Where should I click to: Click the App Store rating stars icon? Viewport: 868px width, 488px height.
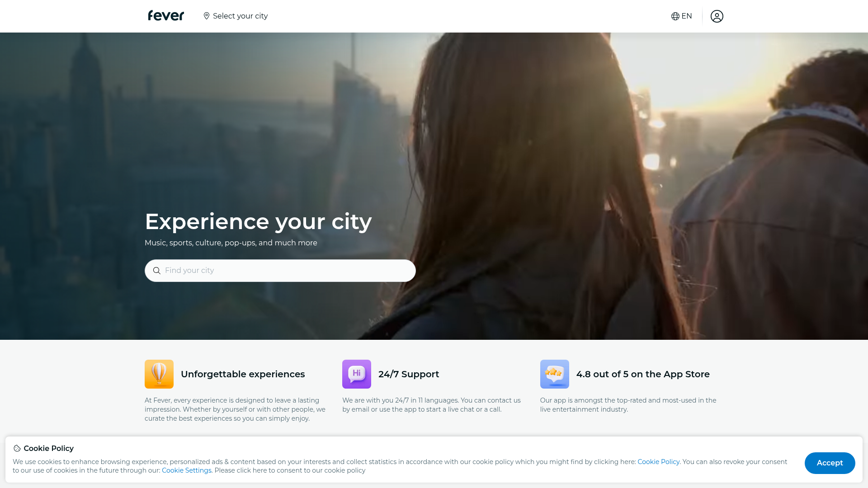[x=554, y=374]
